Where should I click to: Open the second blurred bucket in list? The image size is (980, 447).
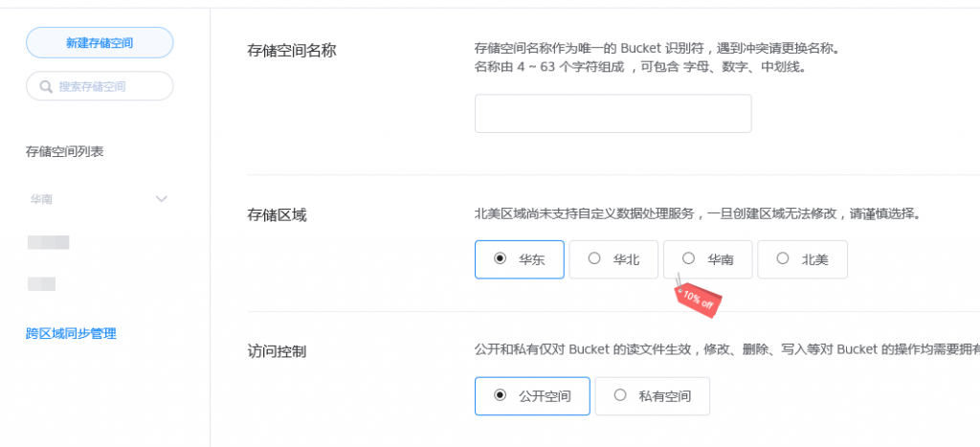click(41, 284)
